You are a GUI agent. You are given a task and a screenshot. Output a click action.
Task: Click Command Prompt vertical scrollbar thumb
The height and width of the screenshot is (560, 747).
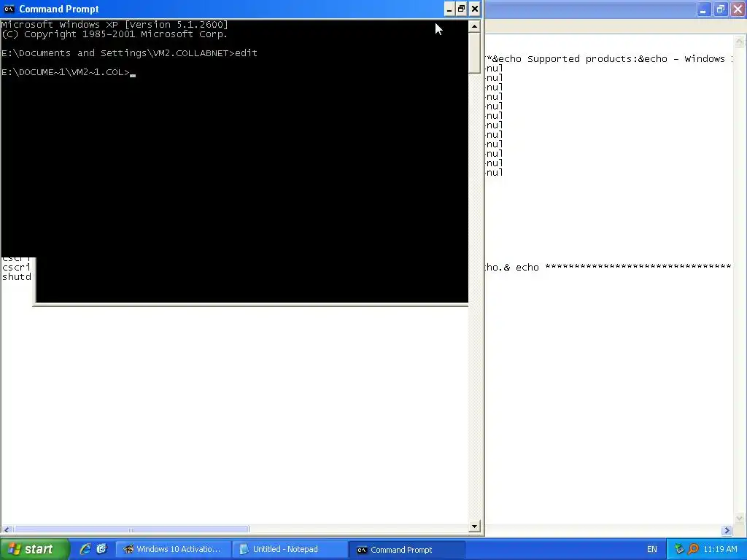click(x=474, y=52)
